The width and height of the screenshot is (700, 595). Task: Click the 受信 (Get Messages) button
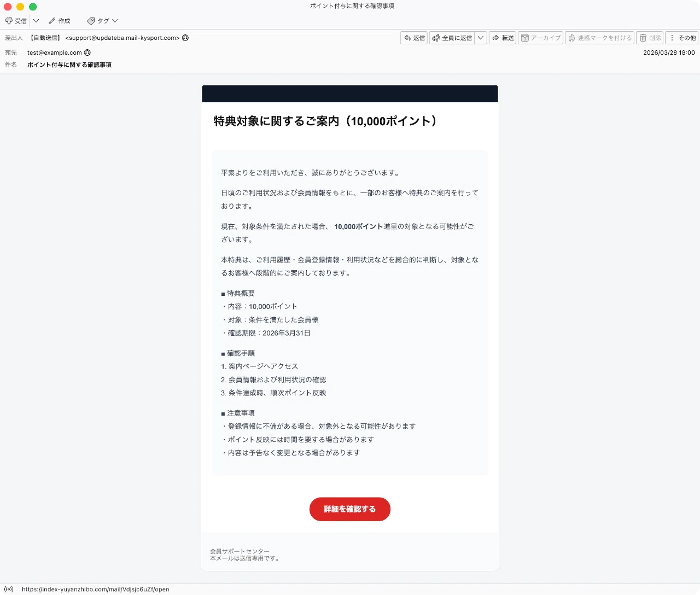coord(16,21)
